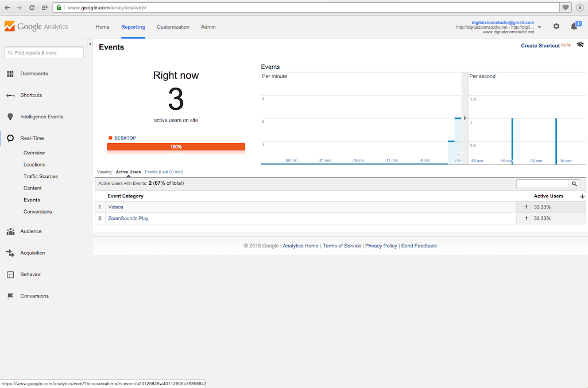The width and height of the screenshot is (588, 388).
Task: Open Real-Time Content report
Action: tap(33, 188)
